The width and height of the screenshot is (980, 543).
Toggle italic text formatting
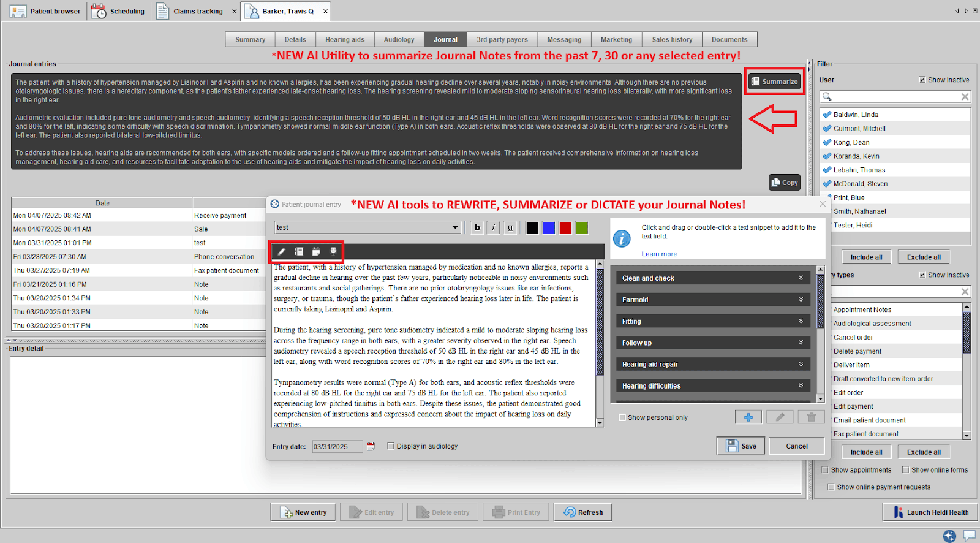[x=493, y=227]
